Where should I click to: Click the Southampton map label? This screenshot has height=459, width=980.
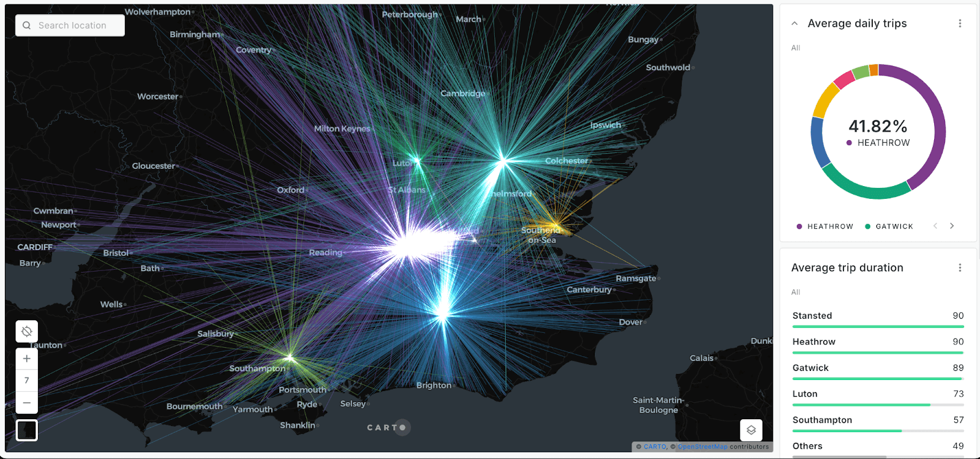(x=257, y=368)
